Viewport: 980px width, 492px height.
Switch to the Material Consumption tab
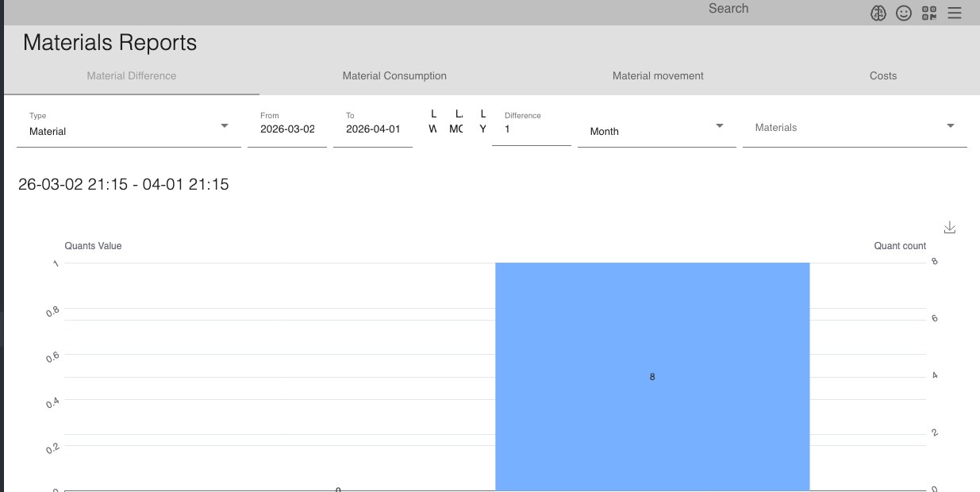pyautogui.click(x=394, y=76)
